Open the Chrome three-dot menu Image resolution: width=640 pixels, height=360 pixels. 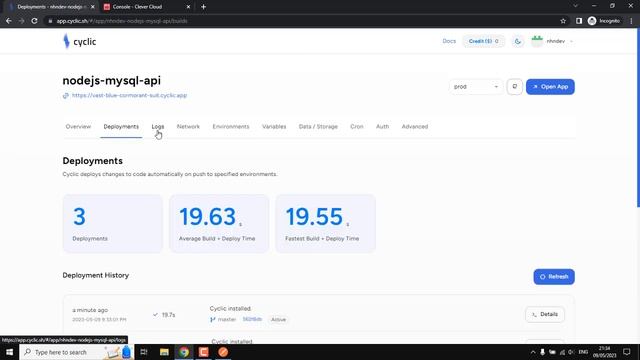631,21
